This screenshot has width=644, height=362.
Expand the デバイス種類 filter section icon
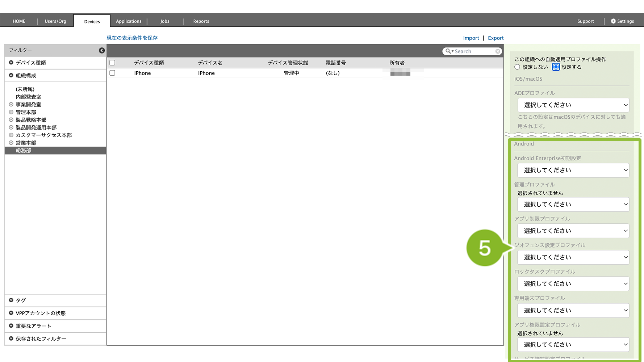pyautogui.click(x=11, y=63)
